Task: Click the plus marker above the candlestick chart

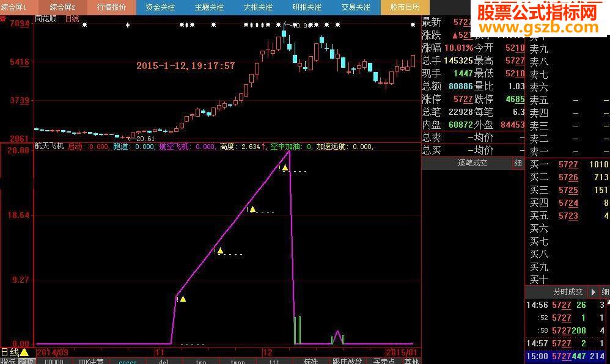Action: point(128,25)
